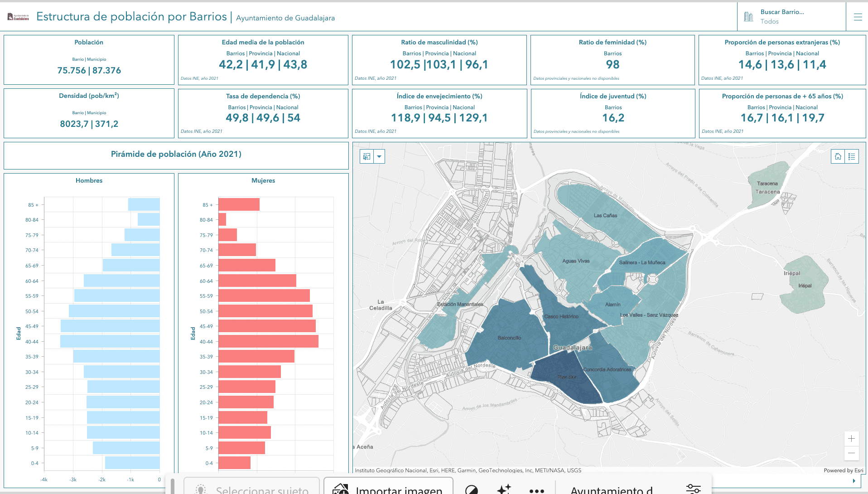This screenshot has width=868, height=494.
Task: Click the Powered by Esri link
Action: click(x=843, y=470)
